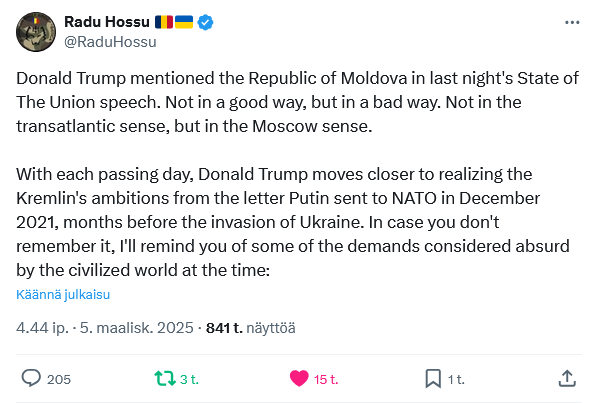View the 841 t. näyttöä count
The height and width of the screenshot is (403, 598).
[251, 328]
